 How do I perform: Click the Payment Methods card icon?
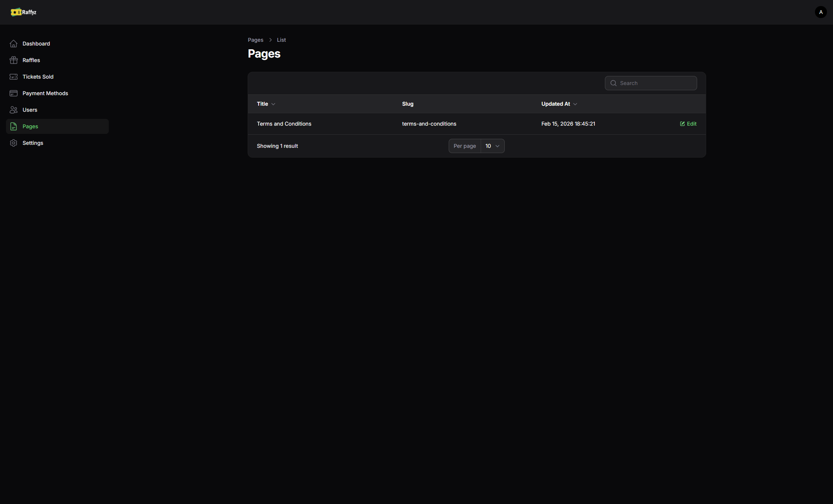pos(14,93)
